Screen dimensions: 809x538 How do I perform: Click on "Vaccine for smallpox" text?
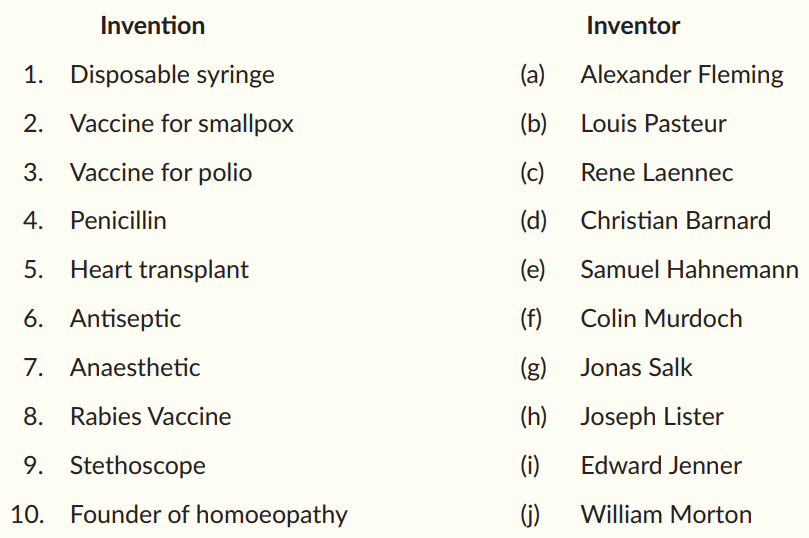tap(181, 124)
